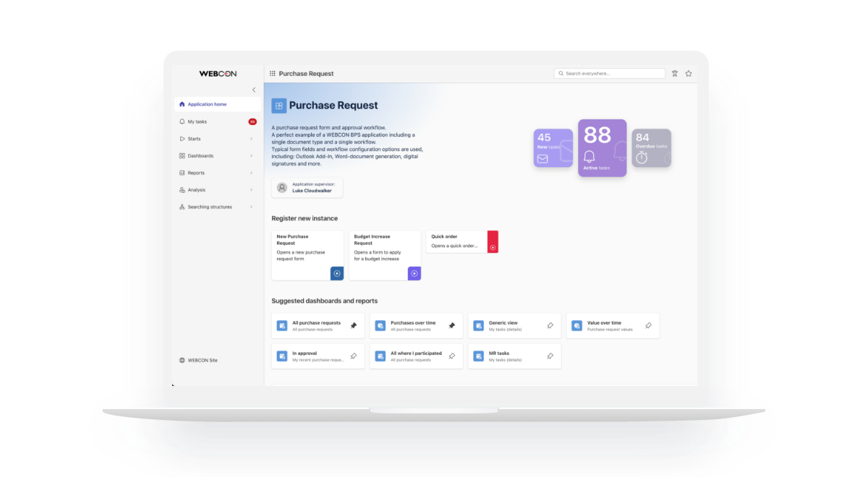This screenshot has height=477, width=868.
Task: Click the admin badge icon beside search
Action: point(674,74)
